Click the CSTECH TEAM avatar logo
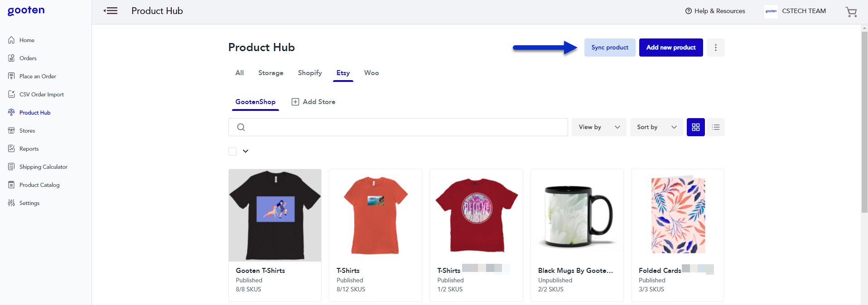Viewport: 868px width, 305px height. click(771, 11)
